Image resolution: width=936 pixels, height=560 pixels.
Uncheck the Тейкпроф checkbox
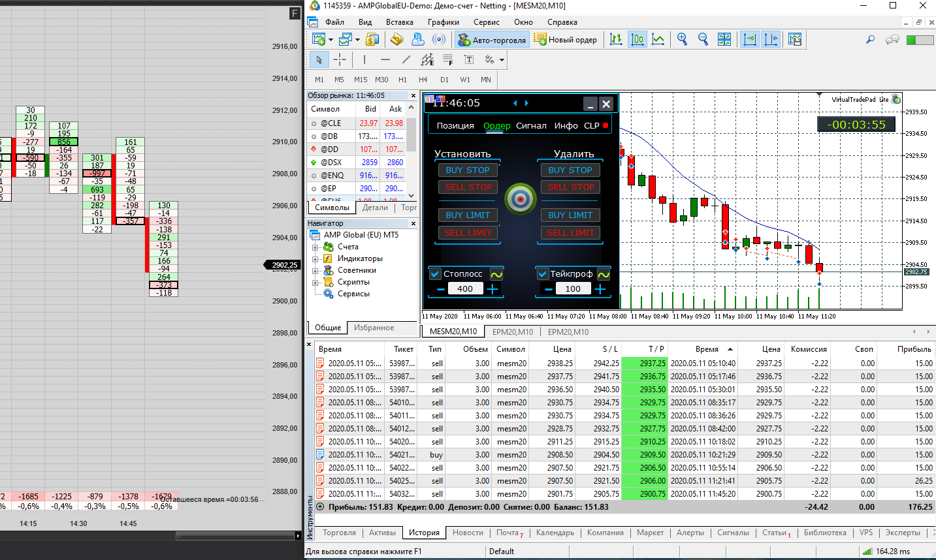(543, 274)
